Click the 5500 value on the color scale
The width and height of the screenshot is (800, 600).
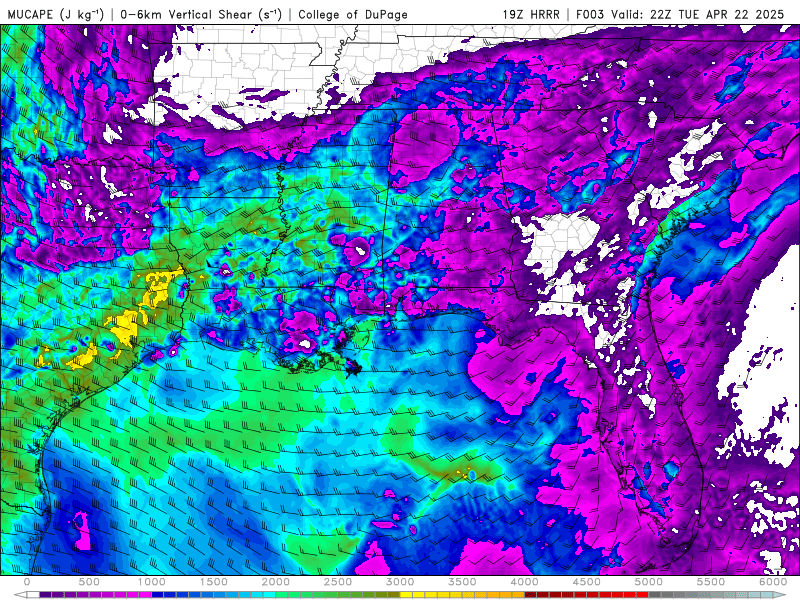(711, 582)
